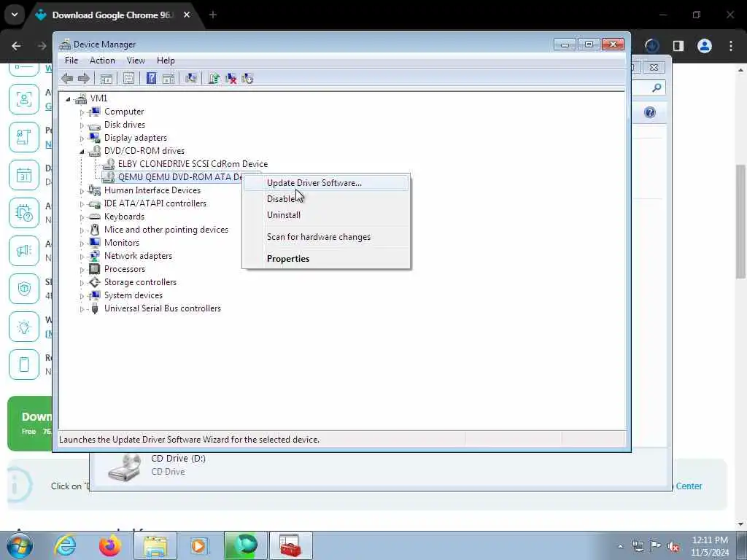Click the megaphone icon in webpage sidebar
The width and height of the screenshot is (747, 560).
pos(24,251)
